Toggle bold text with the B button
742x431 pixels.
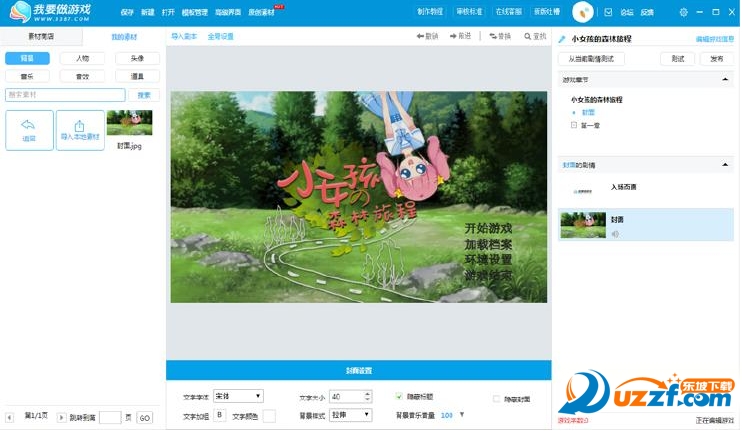(x=219, y=415)
